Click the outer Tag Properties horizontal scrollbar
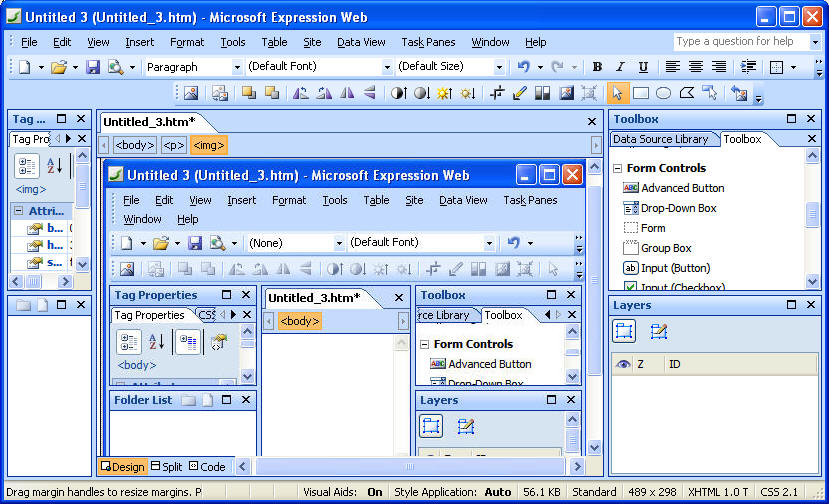The image size is (829, 504). 40,281
